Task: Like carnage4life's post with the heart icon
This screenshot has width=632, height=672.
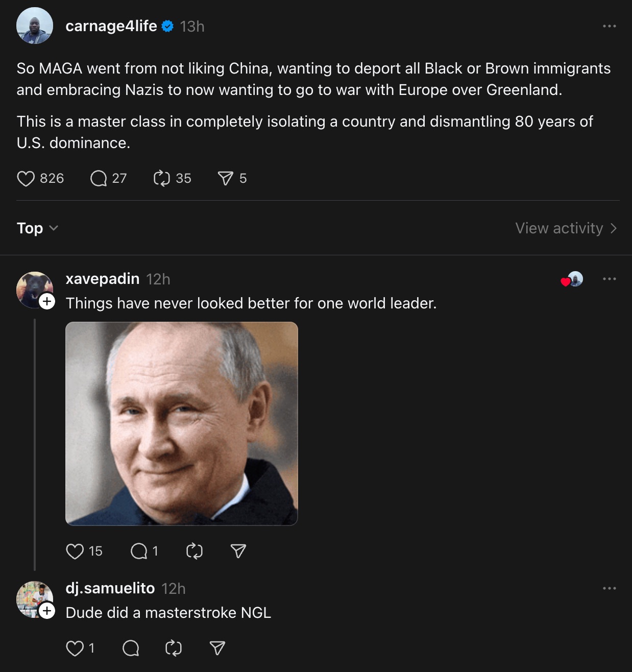Action: pos(27,178)
